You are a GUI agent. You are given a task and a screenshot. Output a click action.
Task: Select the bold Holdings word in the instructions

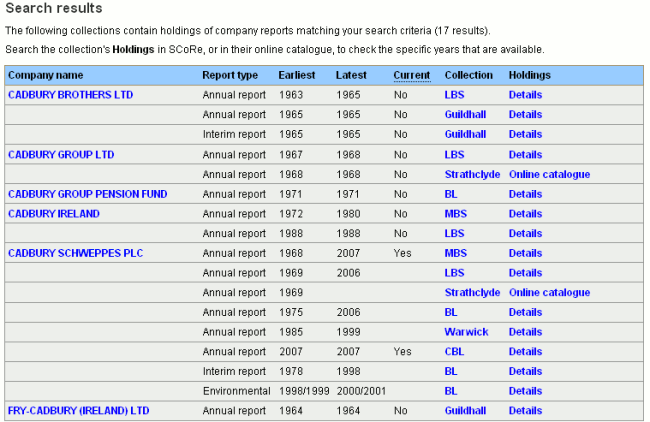[133, 50]
